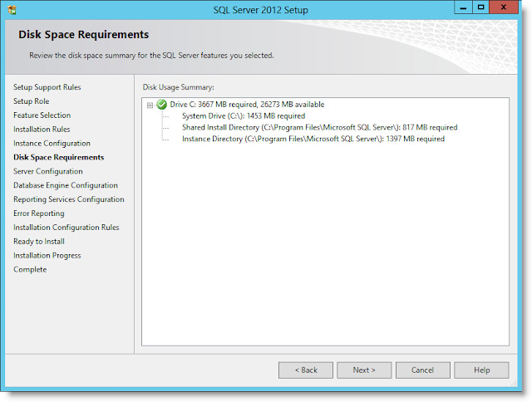Maximize the setup window
The width and height of the screenshot is (532, 402).
point(480,7)
